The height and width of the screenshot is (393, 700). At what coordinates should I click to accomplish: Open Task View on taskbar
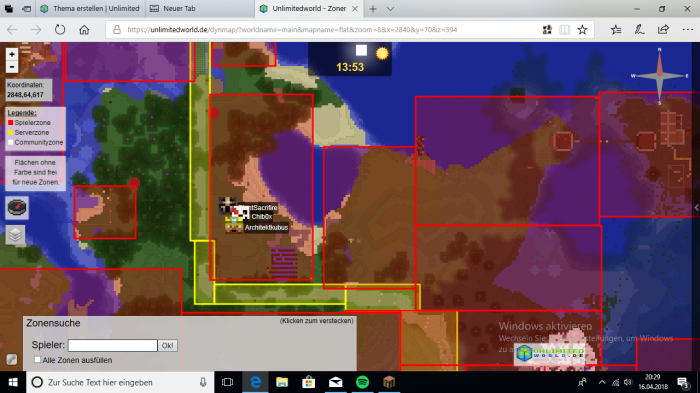228,382
